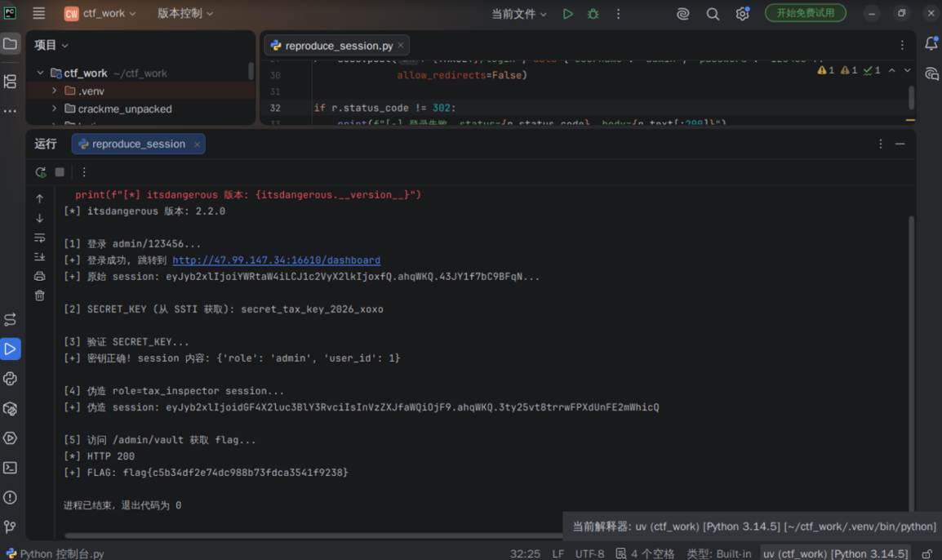This screenshot has height=560, width=942.
Task: Open the Git version control sidebar icon
Action: click(x=11, y=527)
